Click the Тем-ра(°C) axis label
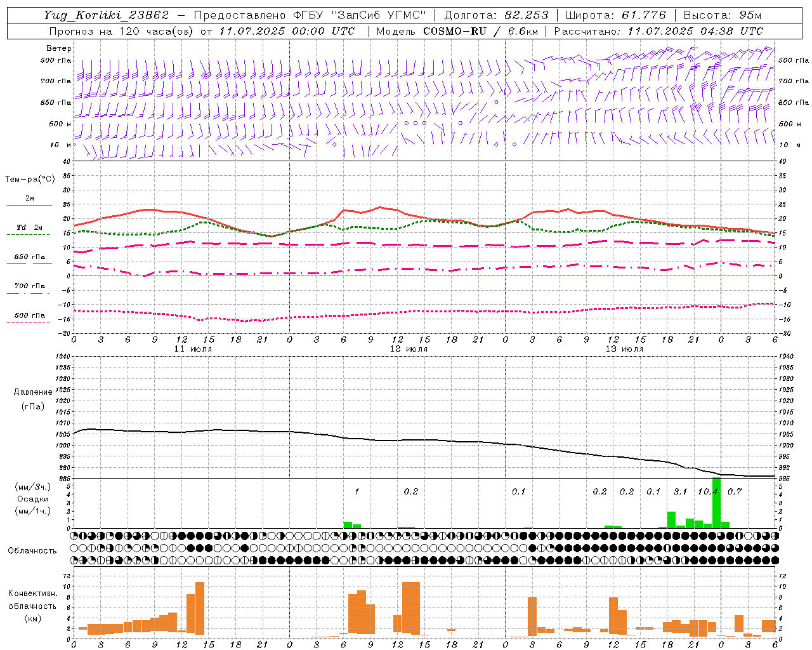812x650 pixels. click(x=30, y=180)
